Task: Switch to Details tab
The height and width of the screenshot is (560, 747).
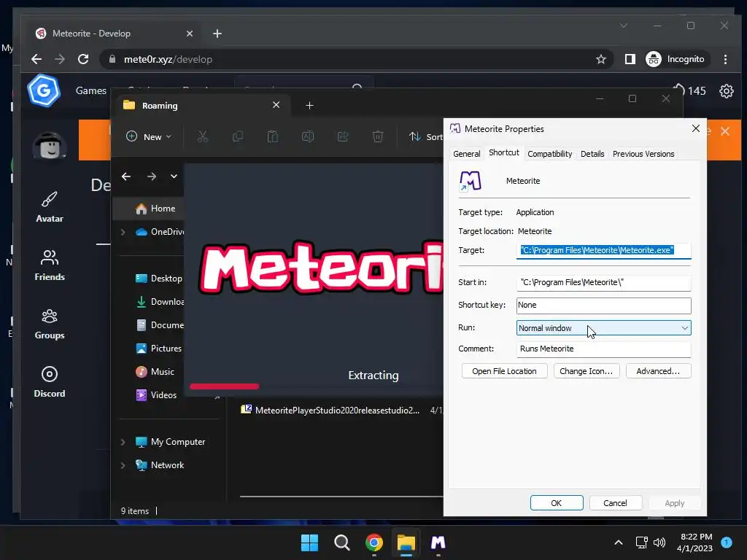Action: pos(592,154)
